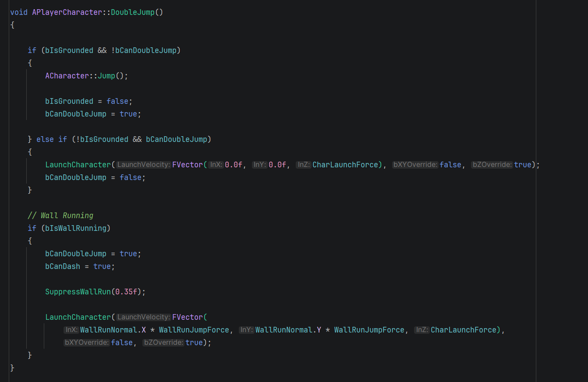Click the ACharacter class qualifier
Viewport: 588px width, 382px height.
67,76
